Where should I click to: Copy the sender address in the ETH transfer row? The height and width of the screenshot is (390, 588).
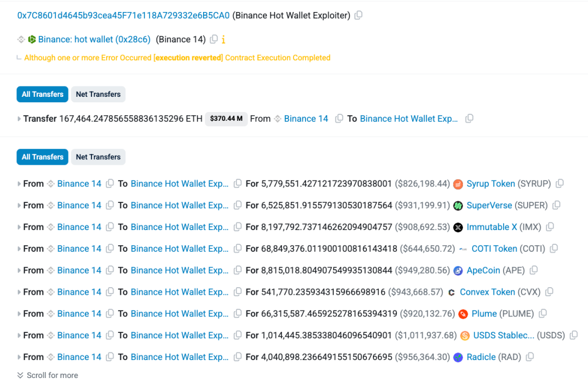pyautogui.click(x=339, y=119)
